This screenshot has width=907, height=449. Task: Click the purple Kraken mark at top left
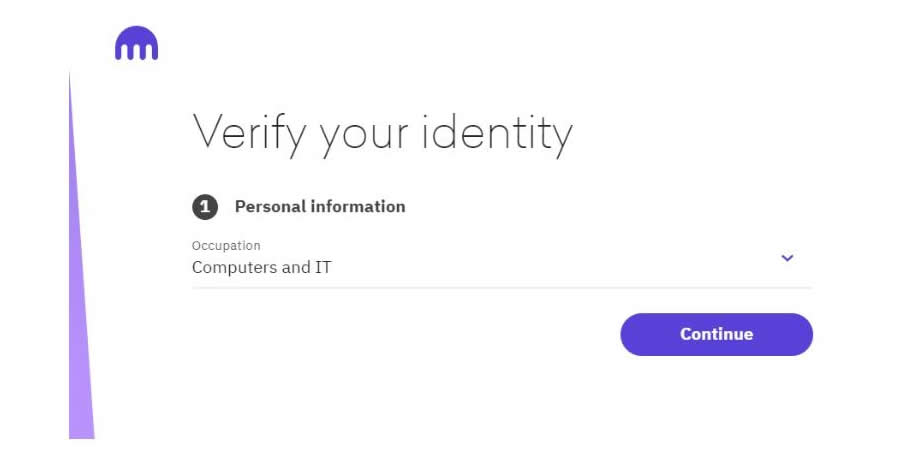136,44
